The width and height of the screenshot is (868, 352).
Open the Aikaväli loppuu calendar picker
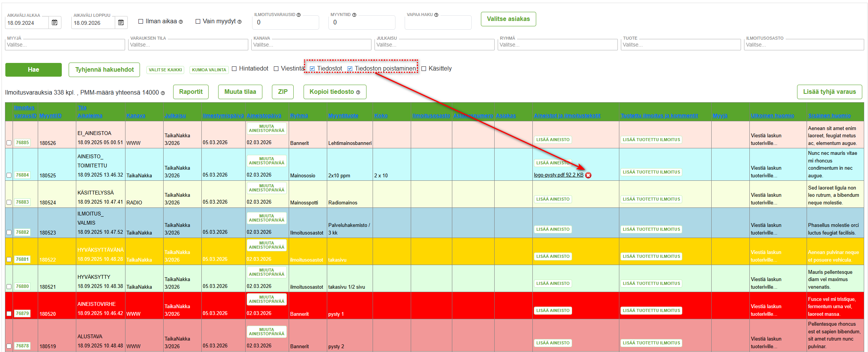tap(121, 23)
